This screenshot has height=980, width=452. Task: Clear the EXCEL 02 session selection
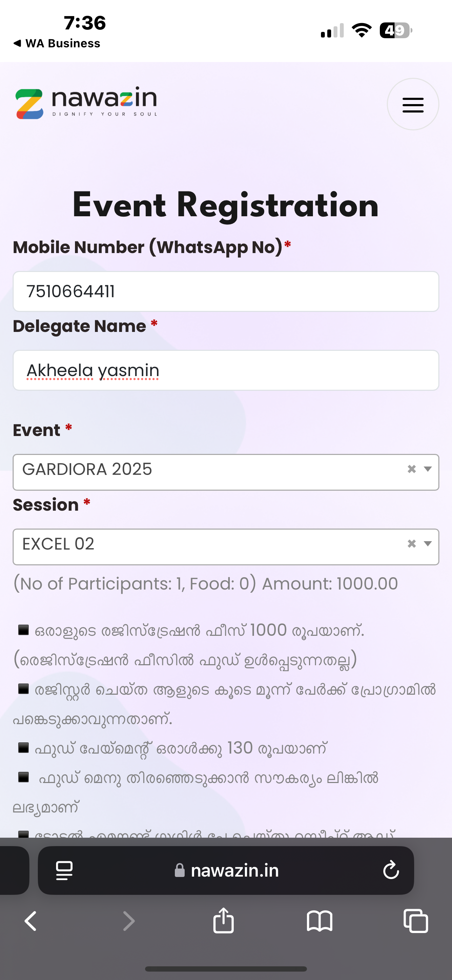click(411, 544)
